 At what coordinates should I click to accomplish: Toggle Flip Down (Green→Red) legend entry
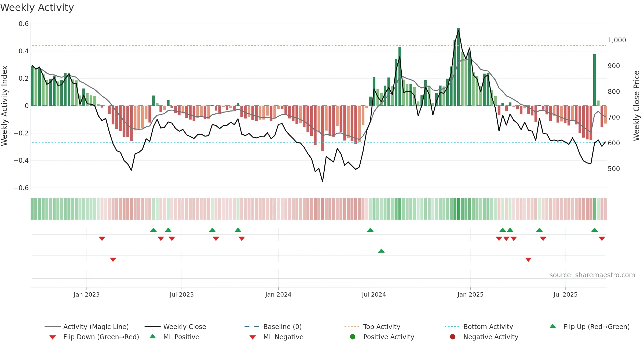[x=94, y=337]
